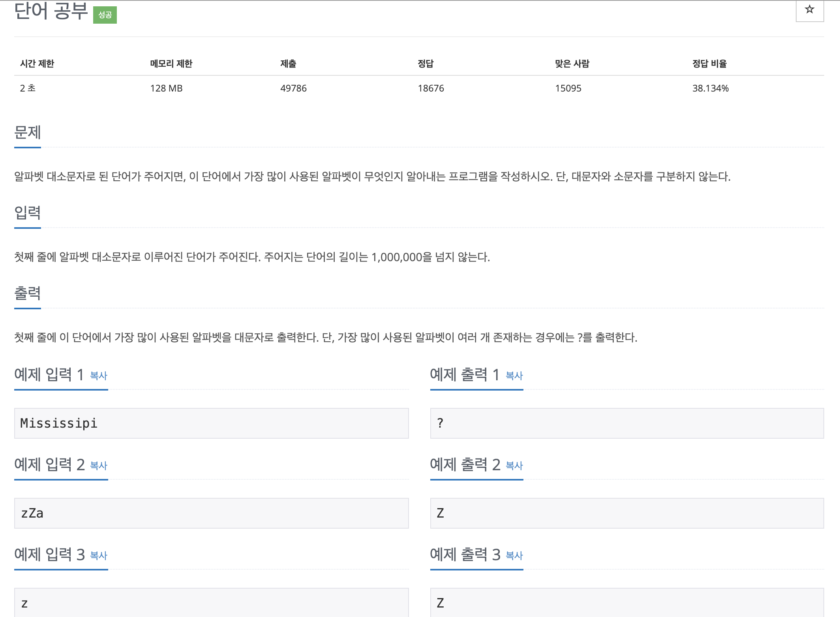Image resolution: width=840 pixels, height=617 pixels.
Task: Click the 단어 공부 problem title
Action: (x=51, y=11)
